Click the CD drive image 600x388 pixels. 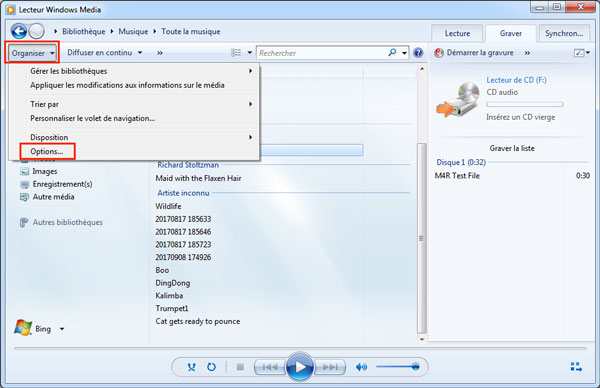458,99
